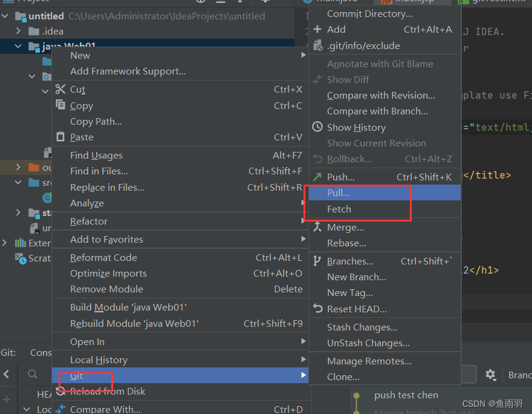
Task: Select Compare with Branch... entry
Action: 384,111
